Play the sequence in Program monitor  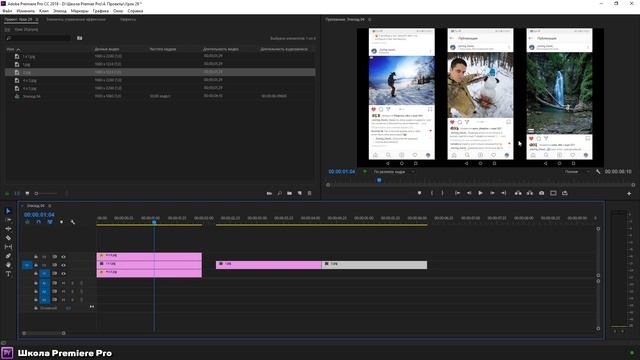[x=480, y=193]
